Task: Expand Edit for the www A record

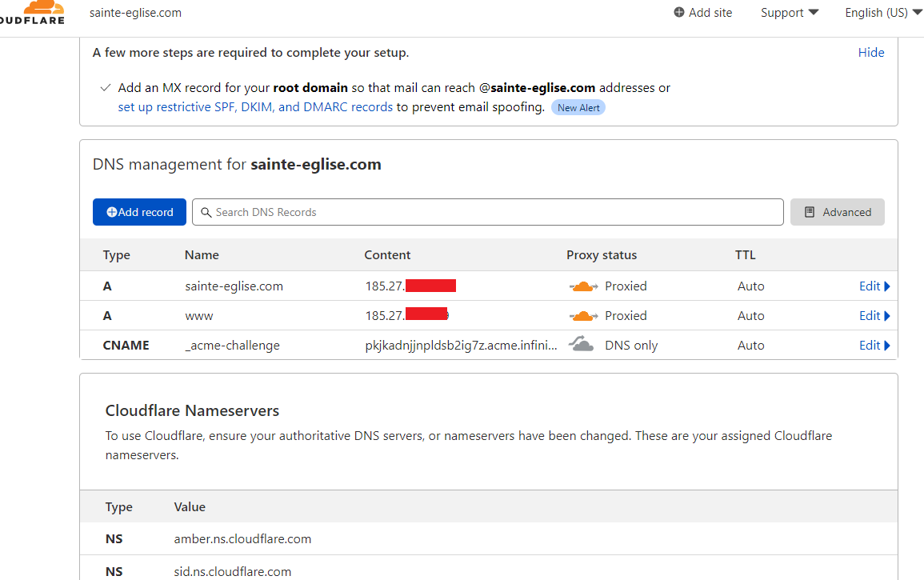Action: click(x=874, y=316)
